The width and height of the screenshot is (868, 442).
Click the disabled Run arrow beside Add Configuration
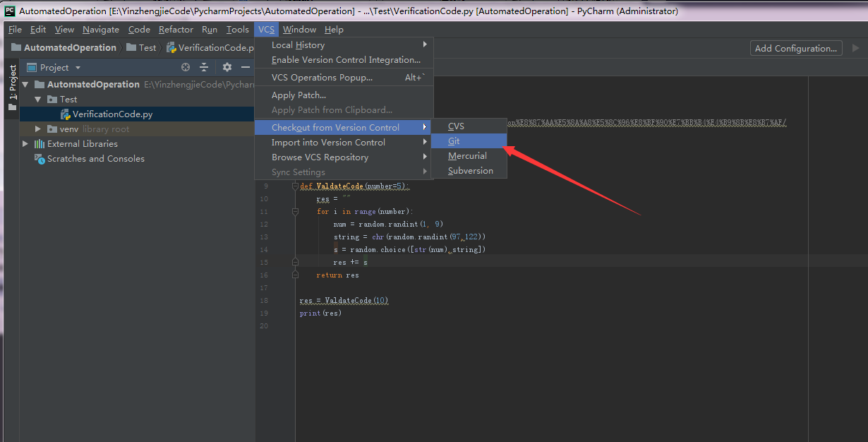coord(856,48)
